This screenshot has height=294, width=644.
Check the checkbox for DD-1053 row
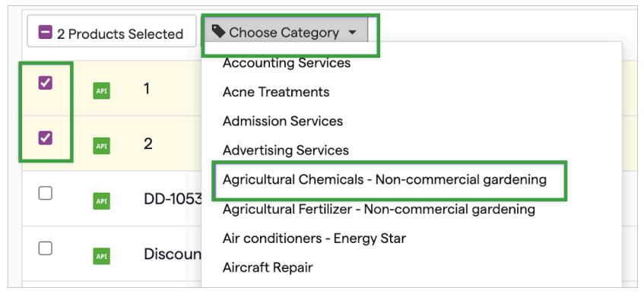click(45, 193)
